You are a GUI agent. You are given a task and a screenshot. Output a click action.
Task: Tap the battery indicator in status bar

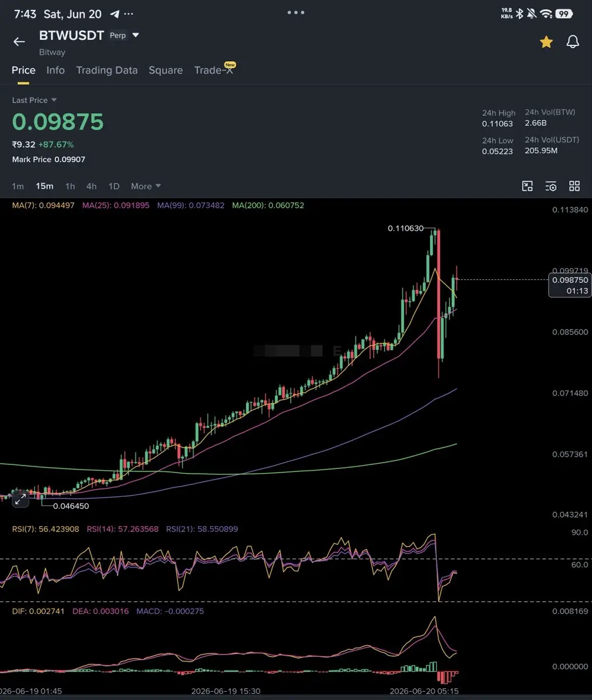point(564,13)
